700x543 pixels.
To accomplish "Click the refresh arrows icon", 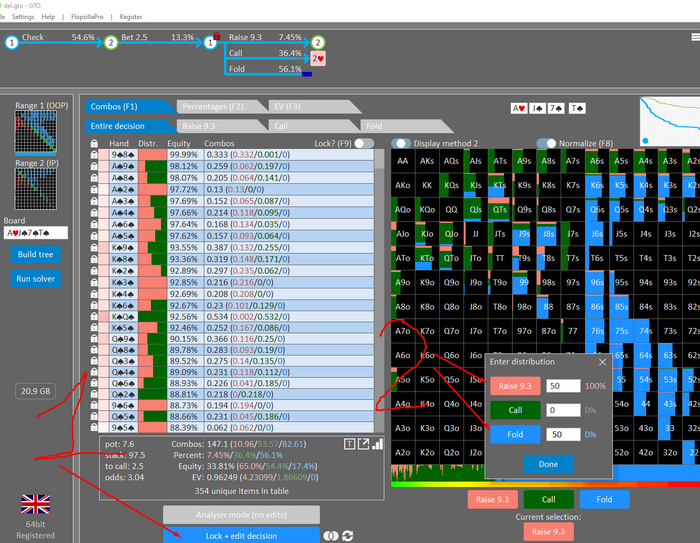I will [x=348, y=535].
